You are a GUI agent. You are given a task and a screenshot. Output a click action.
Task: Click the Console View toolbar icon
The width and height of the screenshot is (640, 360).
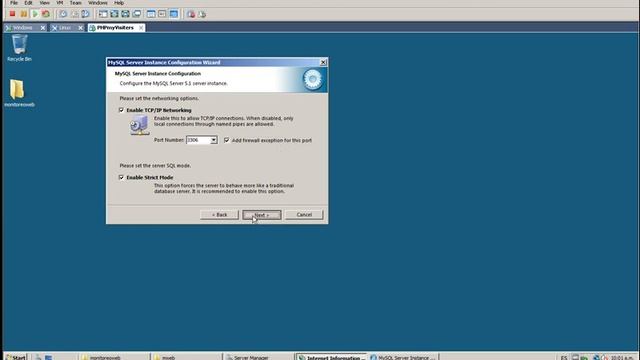(x=173, y=14)
